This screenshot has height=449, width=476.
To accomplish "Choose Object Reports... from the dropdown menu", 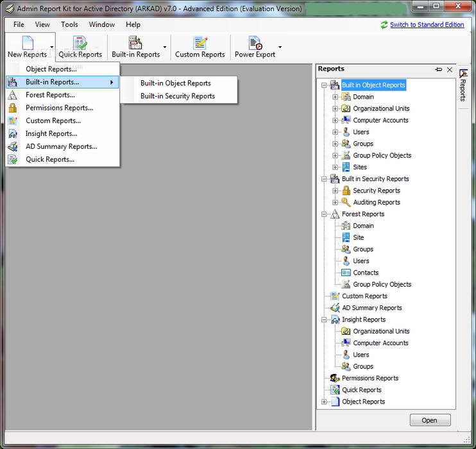I will (62, 69).
